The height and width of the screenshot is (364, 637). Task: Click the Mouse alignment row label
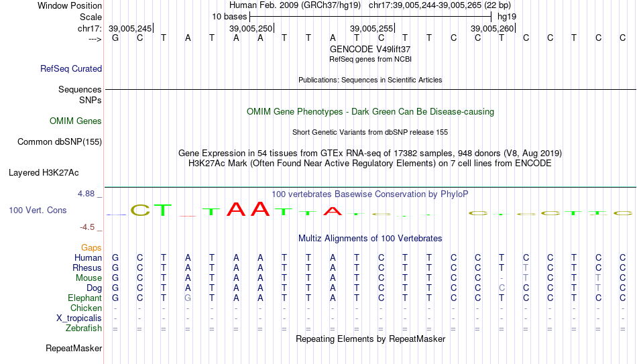pyautogui.click(x=89, y=278)
